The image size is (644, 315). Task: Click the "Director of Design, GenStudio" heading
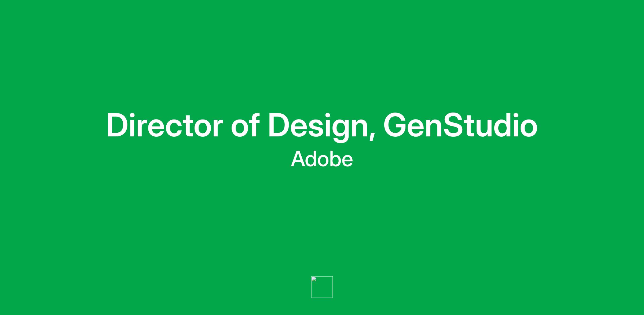click(322, 125)
